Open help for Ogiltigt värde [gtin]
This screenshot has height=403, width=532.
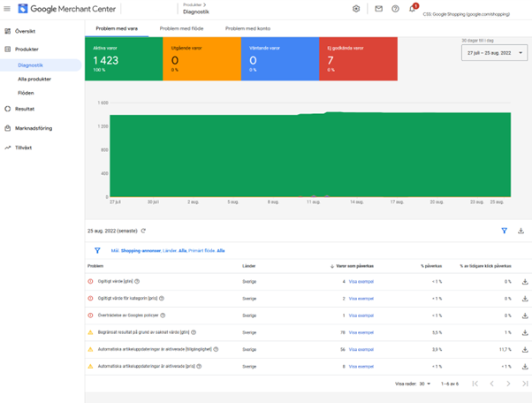[x=137, y=281]
